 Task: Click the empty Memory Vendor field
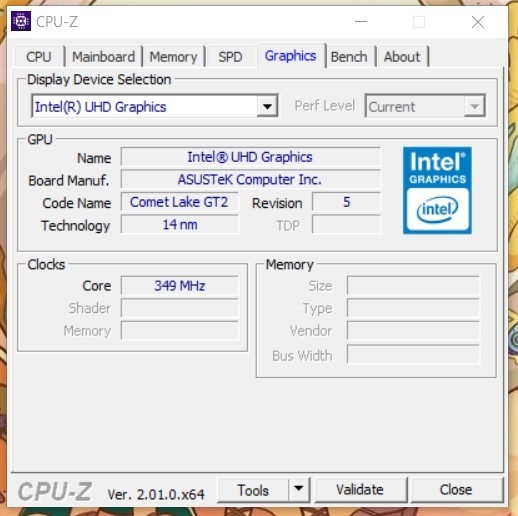413,331
